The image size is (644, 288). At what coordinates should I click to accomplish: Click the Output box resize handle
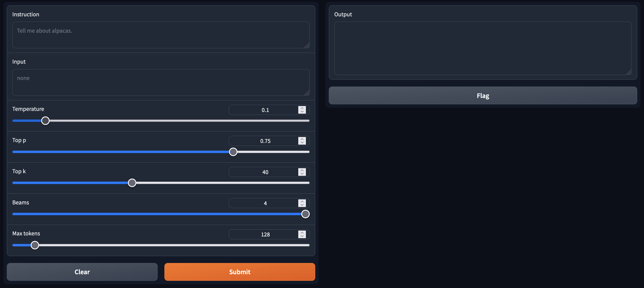pyautogui.click(x=629, y=72)
